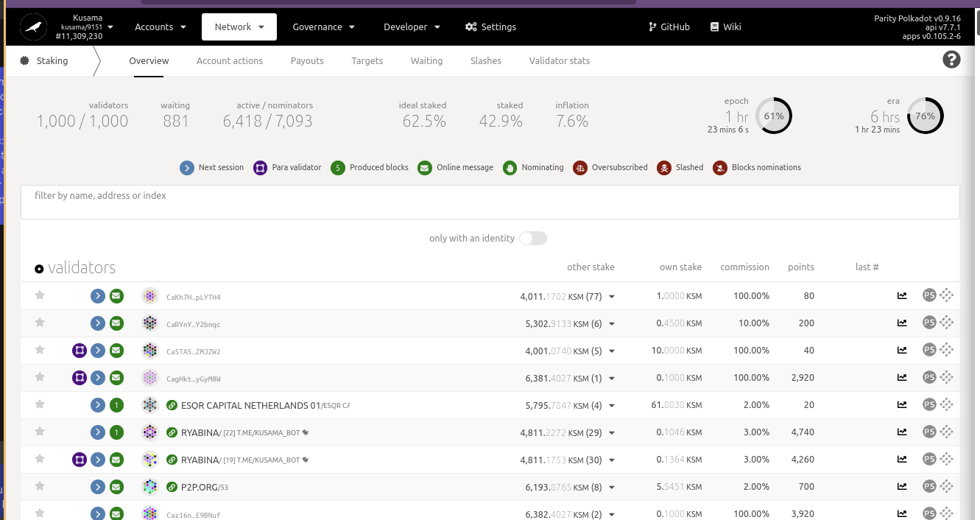Expand nominators of RYABINA [22] (29)
This screenshot has height=520, width=980.
612,433
